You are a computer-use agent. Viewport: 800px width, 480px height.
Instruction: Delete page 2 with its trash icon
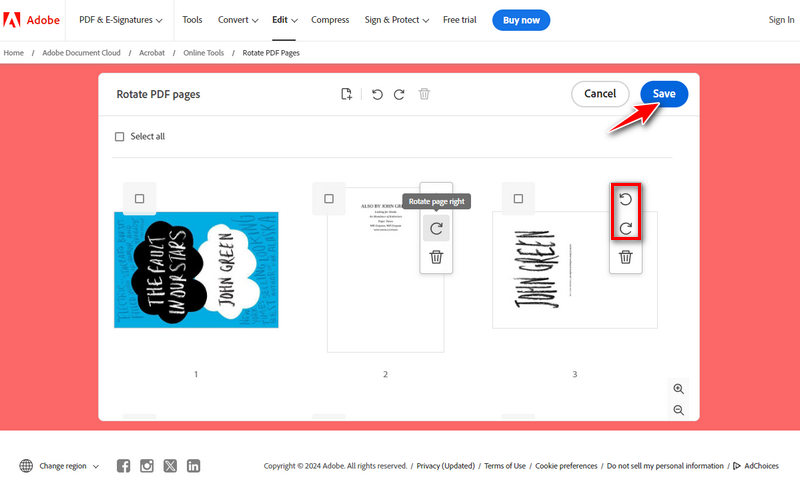pyautogui.click(x=436, y=257)
